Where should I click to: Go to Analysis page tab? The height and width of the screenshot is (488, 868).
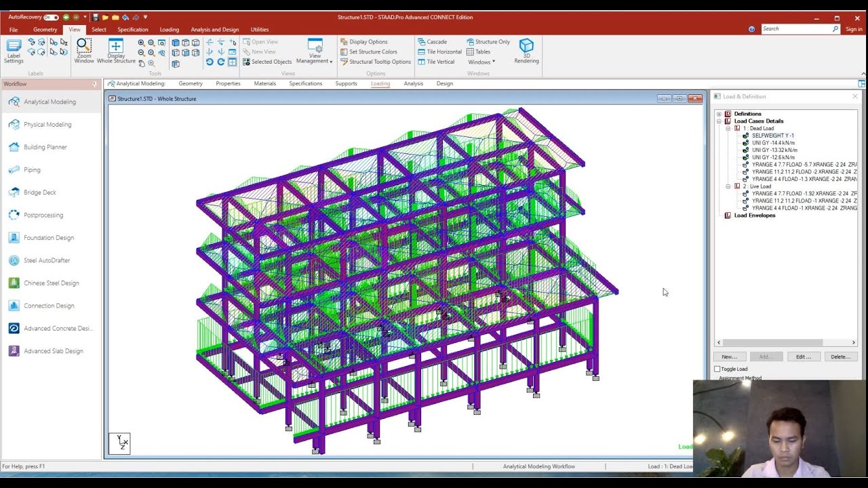(x=413, y=84)
